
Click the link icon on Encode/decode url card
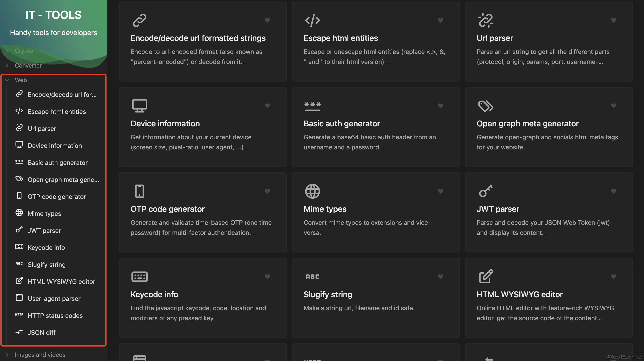[x=139, y=20]
